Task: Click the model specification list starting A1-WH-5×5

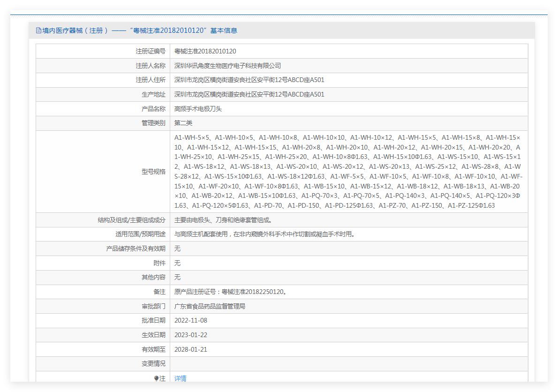Action: click(348, 172)
